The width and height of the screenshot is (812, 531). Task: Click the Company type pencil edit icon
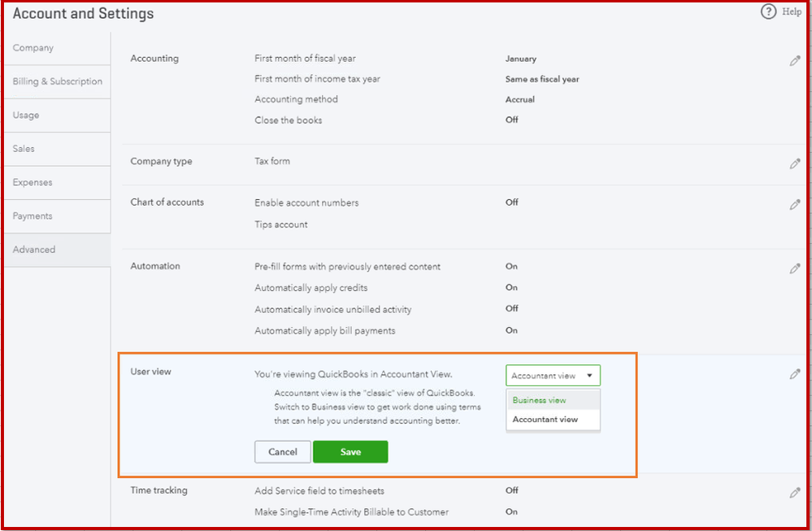pyautogui.click(x=795, y=163)
